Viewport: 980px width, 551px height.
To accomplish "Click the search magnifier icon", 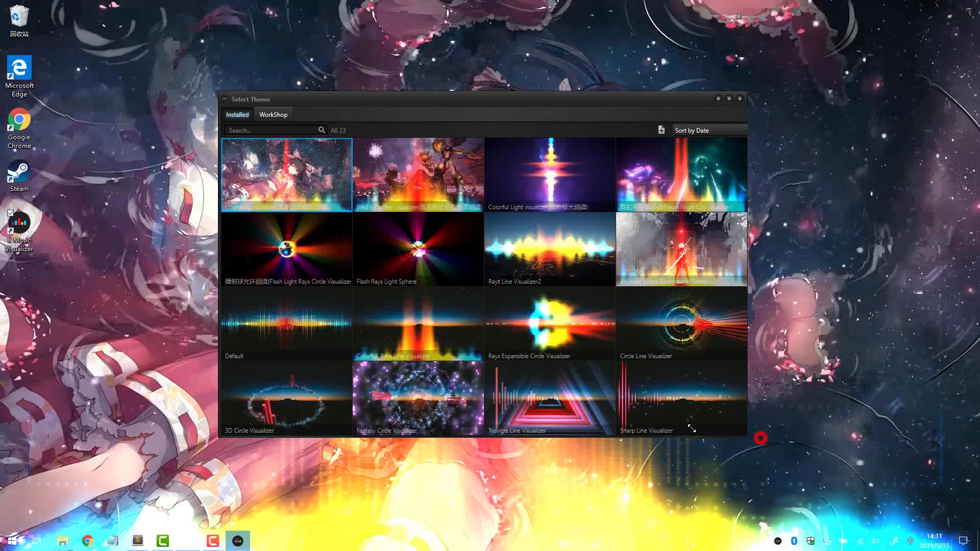I will click(322, 130).
